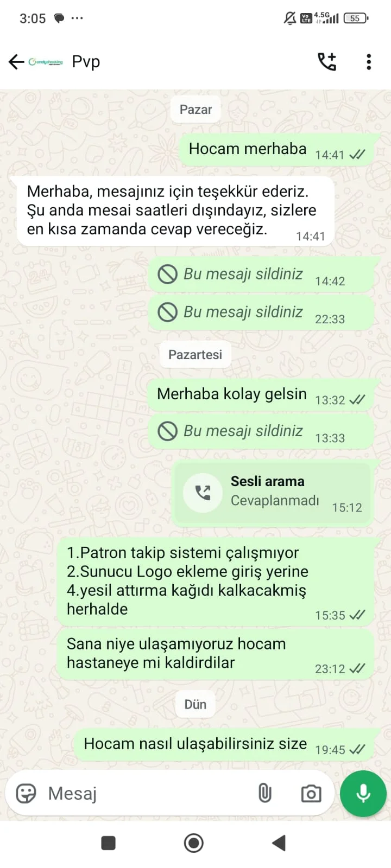Image resolution: width=391 pixels, height=868 pixels.
Task: Select the 'Merhaba kolay gelsin' message
Action: (261, 395)
